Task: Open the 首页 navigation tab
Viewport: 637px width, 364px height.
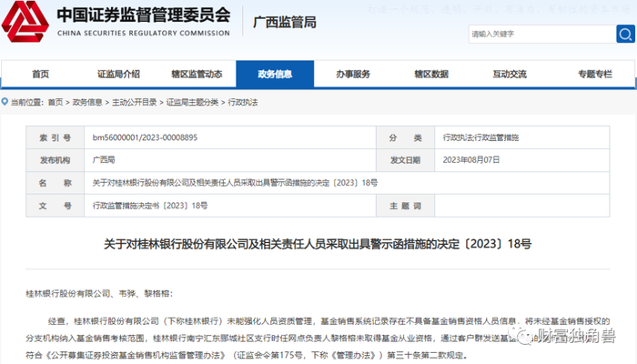Action: [x=41, y=74]
